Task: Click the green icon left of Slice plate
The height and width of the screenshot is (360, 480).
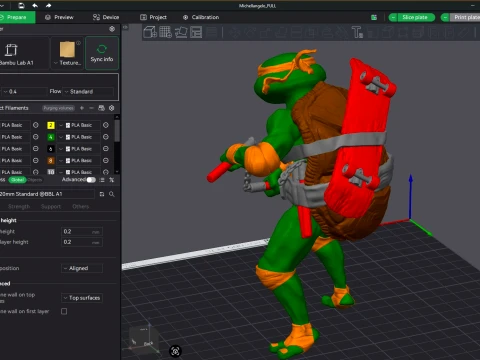Action: click(x=374, y=17)
